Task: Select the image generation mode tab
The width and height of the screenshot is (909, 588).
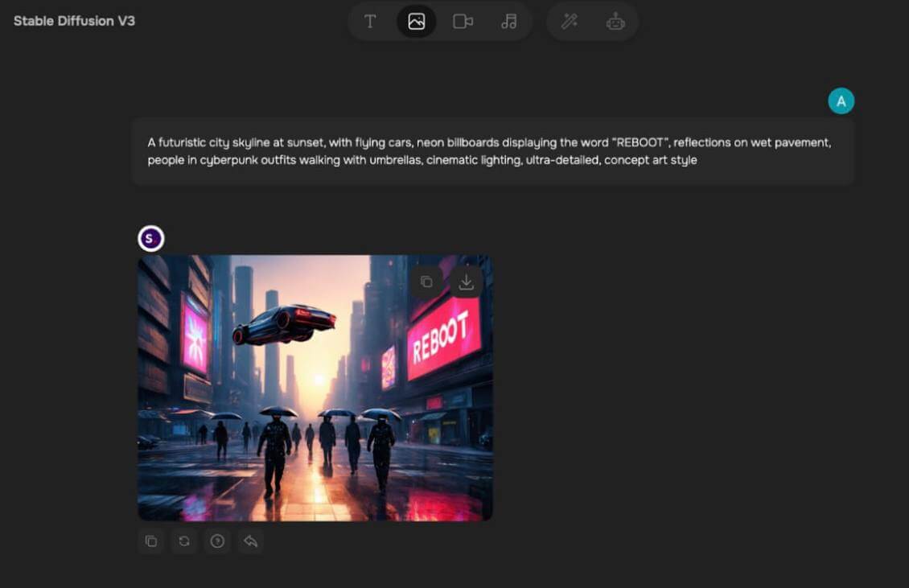Action: 416,22
